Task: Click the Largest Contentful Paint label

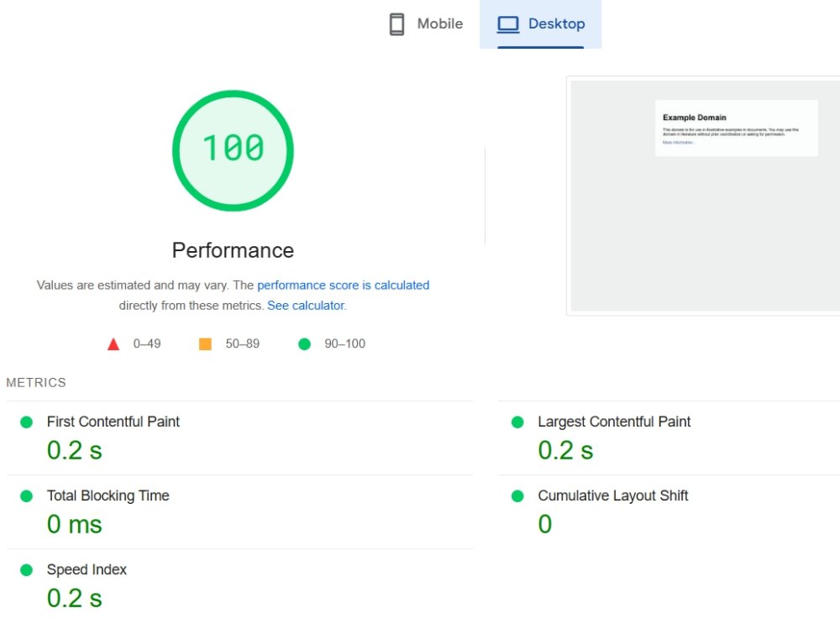Action: pos(614,422)
